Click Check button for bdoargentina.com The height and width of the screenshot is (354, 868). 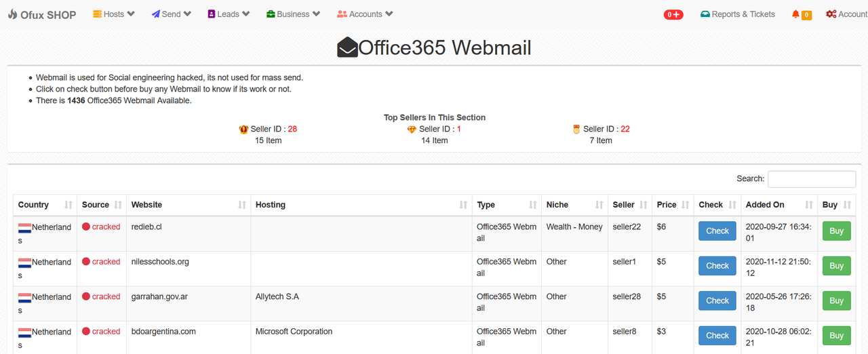[717, 335]
